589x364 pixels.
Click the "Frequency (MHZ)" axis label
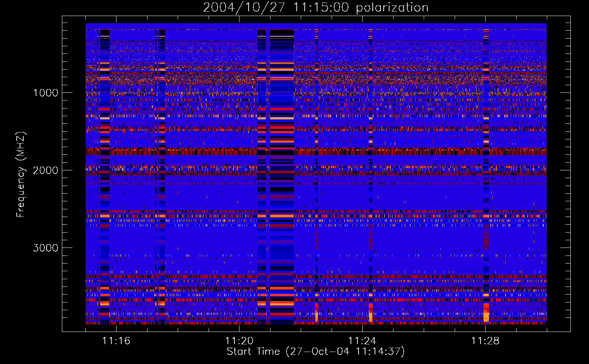coord(21,175)
